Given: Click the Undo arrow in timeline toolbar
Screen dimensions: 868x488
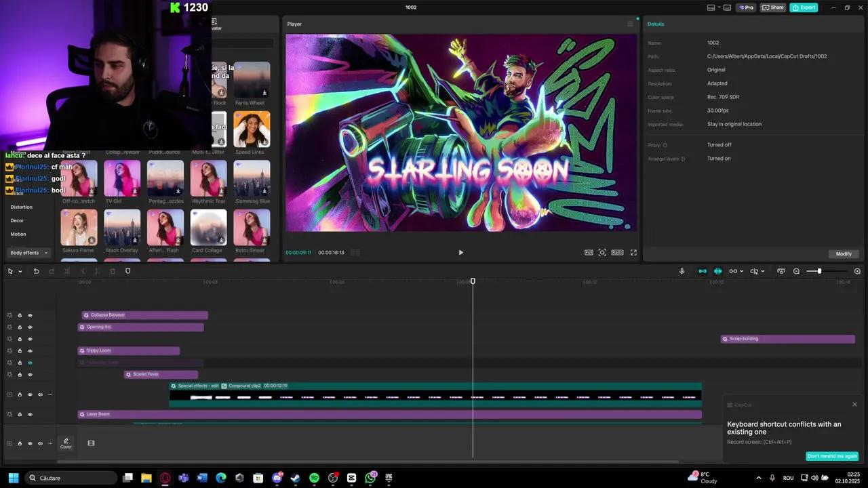Looking at the screenshot, I should (x=36, y=271).
